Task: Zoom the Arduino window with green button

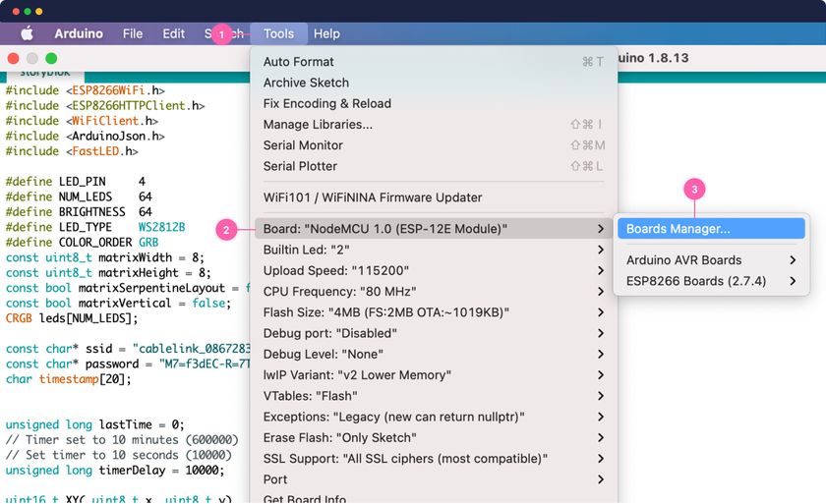Action: pyautogui.click(x=51, y=58)
